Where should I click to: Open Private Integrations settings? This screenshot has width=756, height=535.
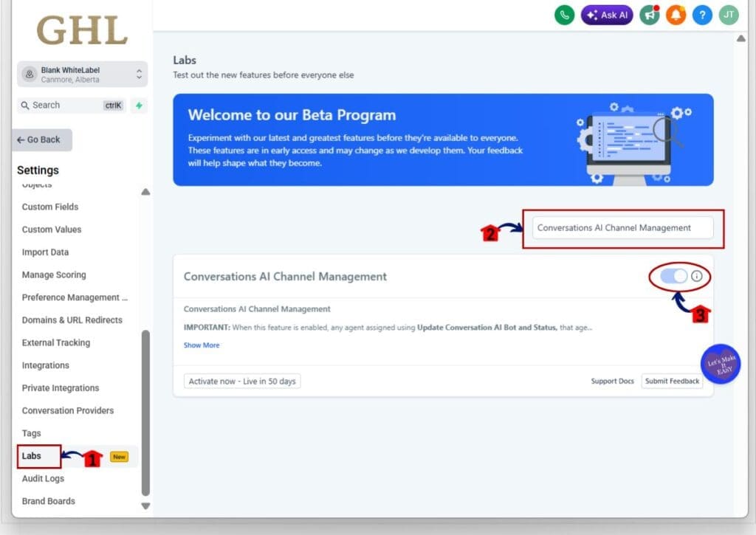(x=61, y=388)
